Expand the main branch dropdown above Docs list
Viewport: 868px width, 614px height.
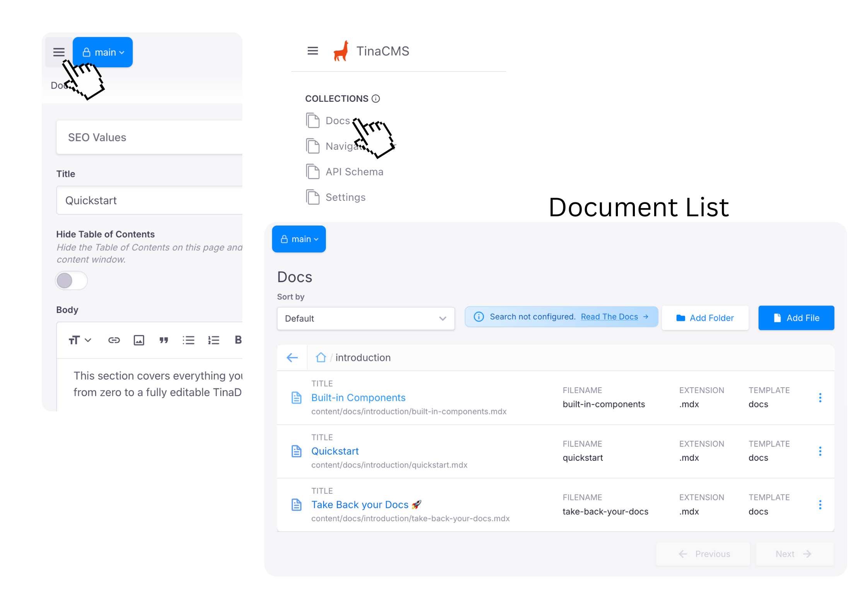click(299, 239)
